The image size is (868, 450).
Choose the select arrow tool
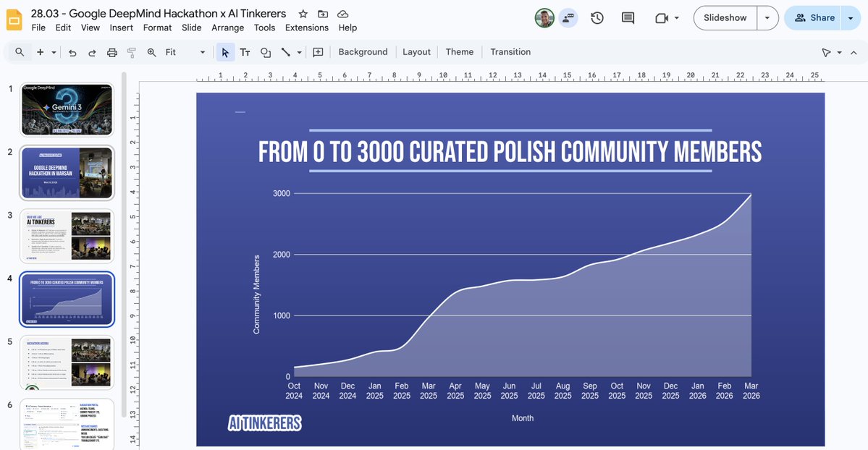tap(224, 52)
